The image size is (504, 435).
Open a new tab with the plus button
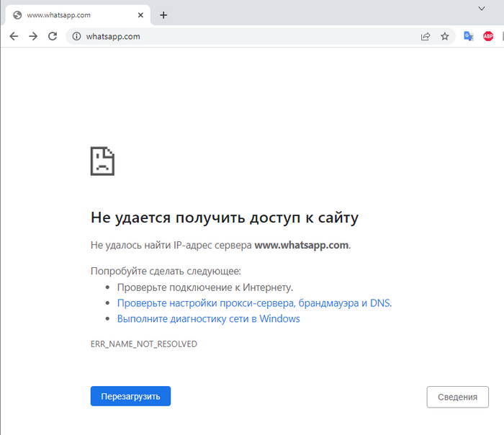[163, 14]
